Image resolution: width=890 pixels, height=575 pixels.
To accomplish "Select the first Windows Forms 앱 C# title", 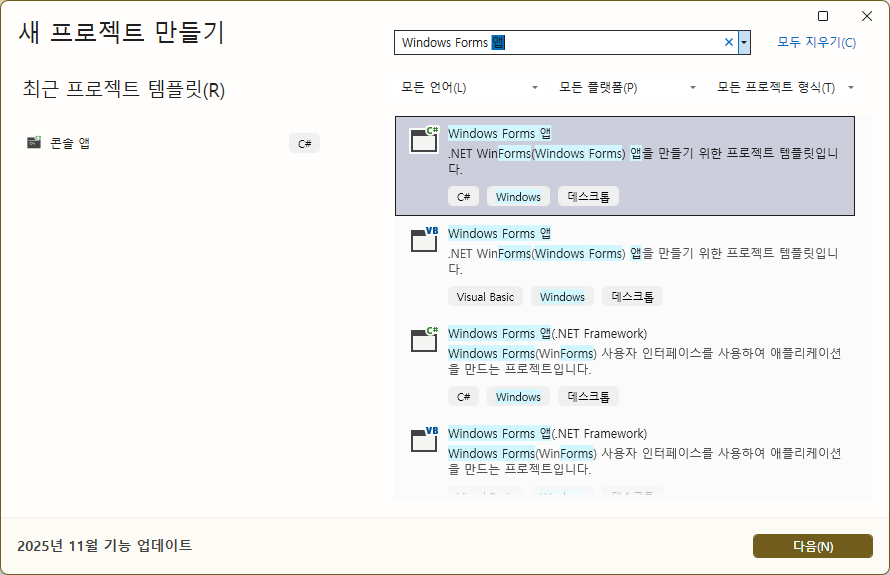I will pos(499,133).
